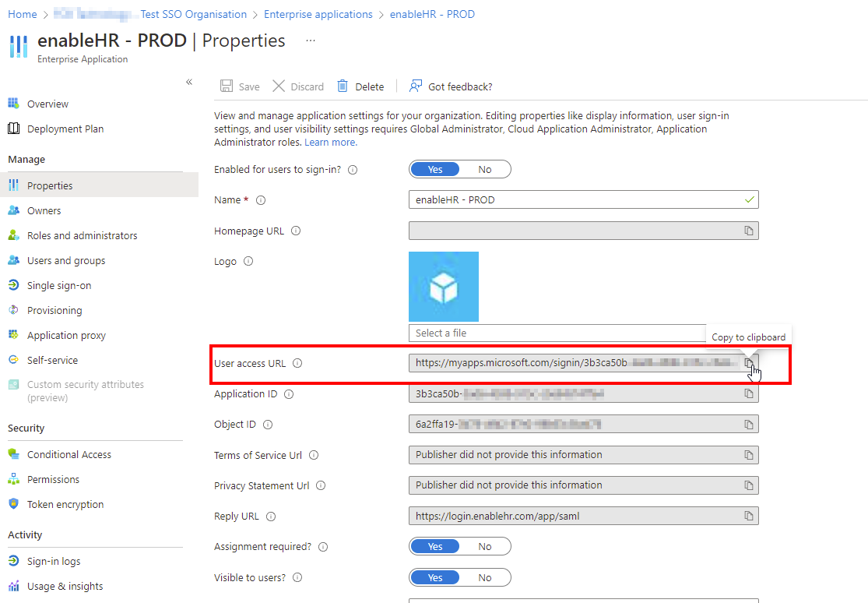The width and height of the screenshot is (868, 603).
Task: Open Users and groups
Action: click(66, 260)
